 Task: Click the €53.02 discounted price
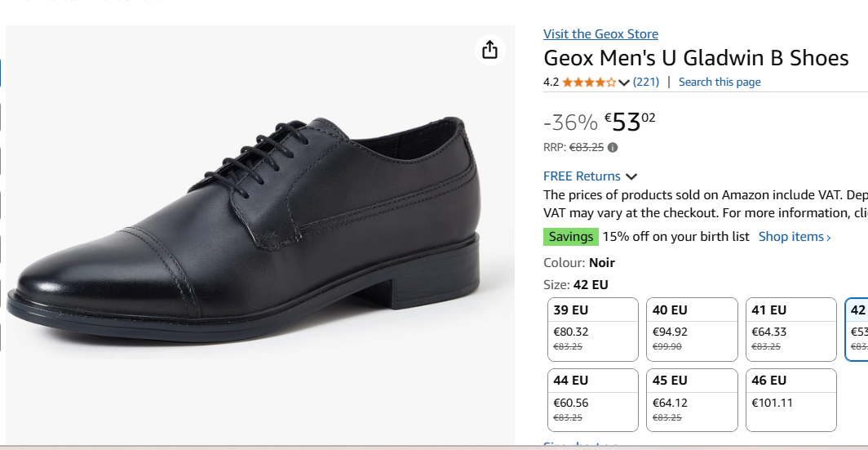point(630,122)
